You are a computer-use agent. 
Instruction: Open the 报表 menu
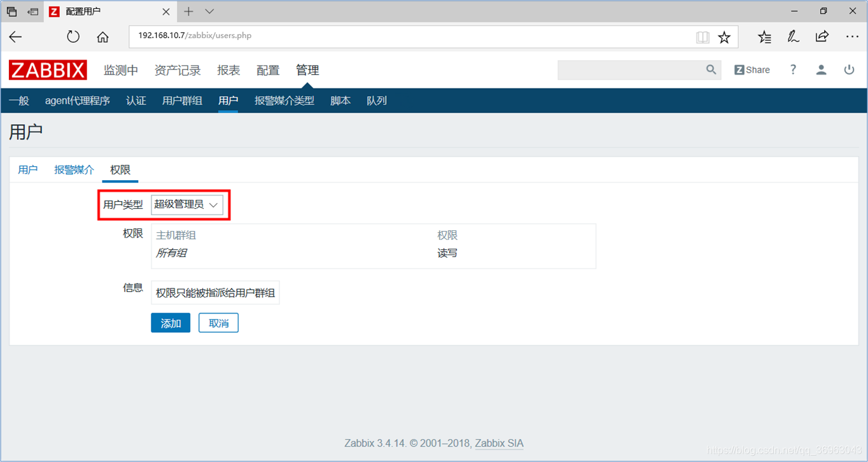coord(228,71)
